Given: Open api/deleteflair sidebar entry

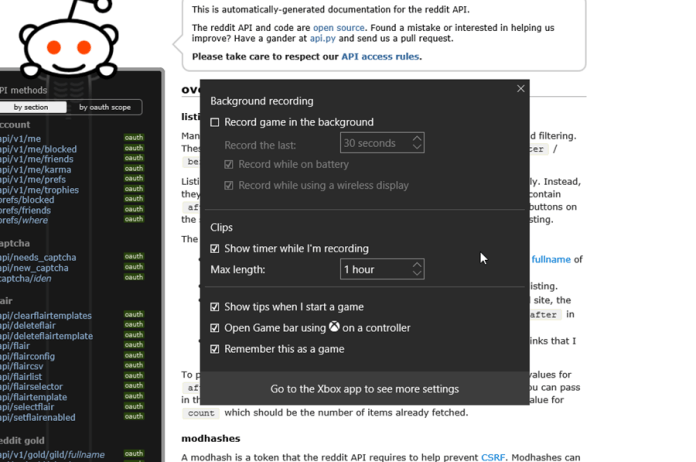Looking at the screenshot, I should [28, 326].
